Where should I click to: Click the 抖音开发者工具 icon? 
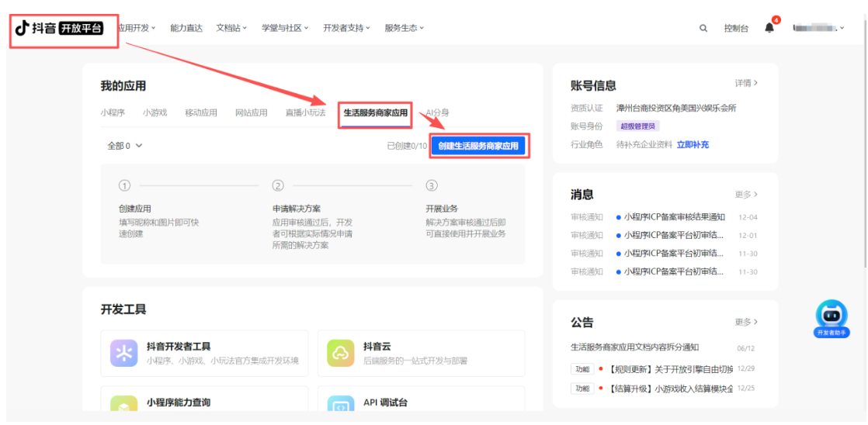coord(124,353)
